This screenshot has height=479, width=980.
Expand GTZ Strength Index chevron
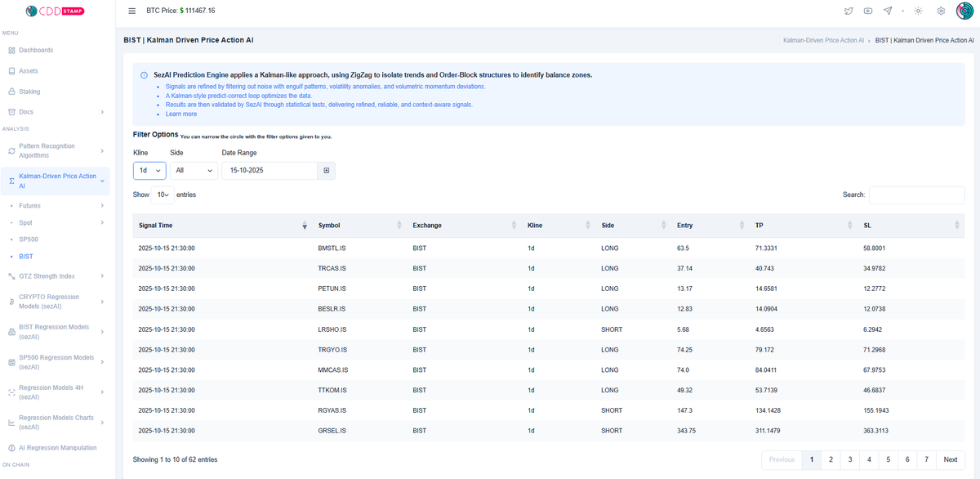pyautogui.click(x=102, y=276)
